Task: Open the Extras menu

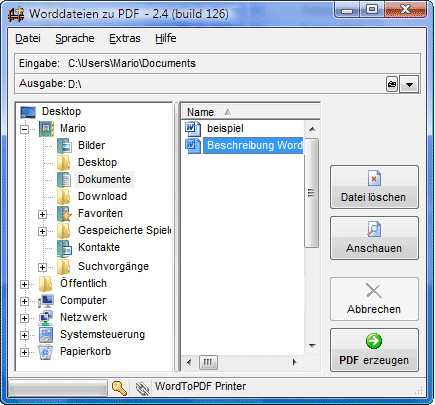Action: pos(125,38)
